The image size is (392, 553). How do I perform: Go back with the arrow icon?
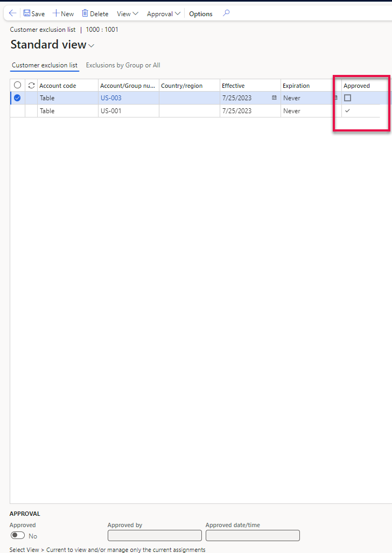coord(13,13)
